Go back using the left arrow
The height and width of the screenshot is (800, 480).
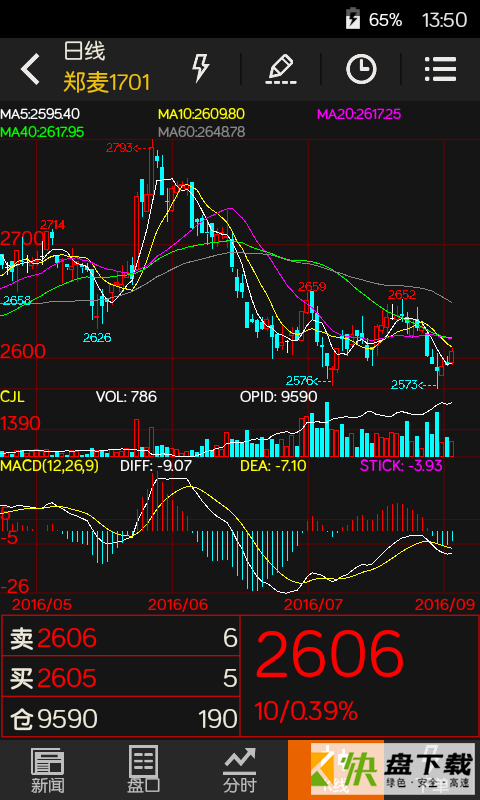point(30,69)
